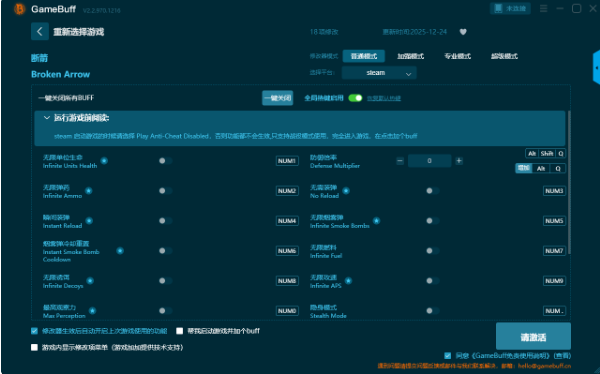The width and height of the screenshot is (600, 374).
Task: Click the NUM5 hotkey box
Action: tap(554, 220)
